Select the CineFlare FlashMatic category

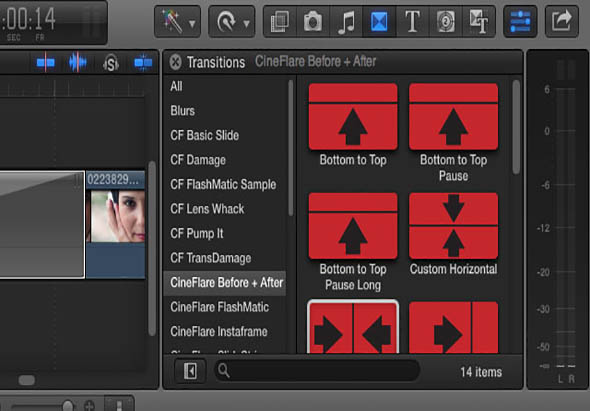pos(225,307)
